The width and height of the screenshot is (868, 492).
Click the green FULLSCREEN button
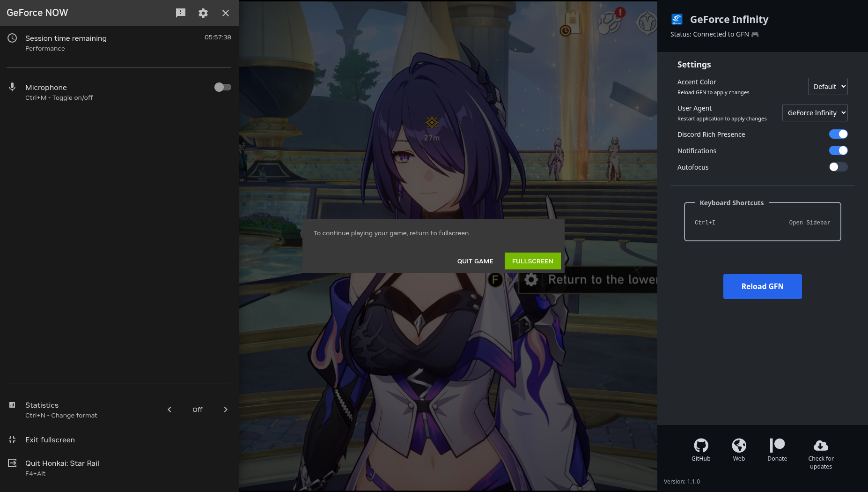[533, 261]
